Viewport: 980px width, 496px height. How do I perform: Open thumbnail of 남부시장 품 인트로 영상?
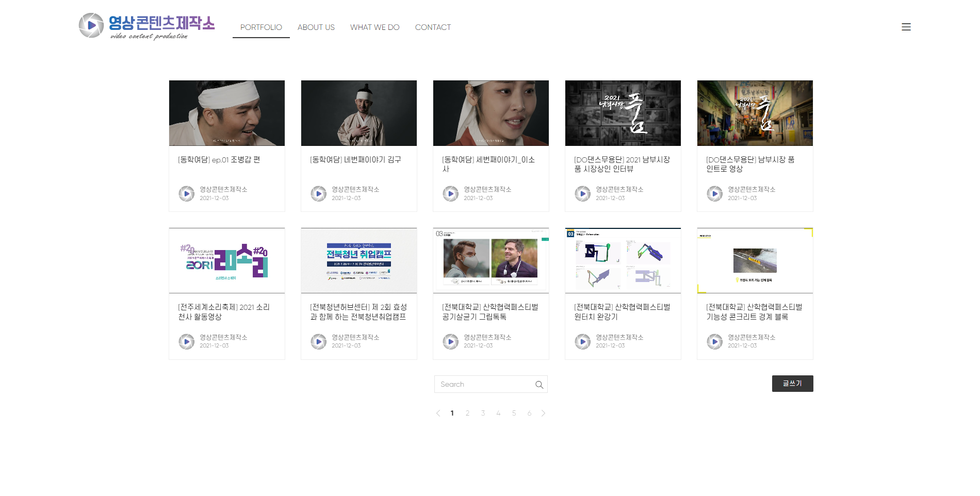click(x=755, y=113)
